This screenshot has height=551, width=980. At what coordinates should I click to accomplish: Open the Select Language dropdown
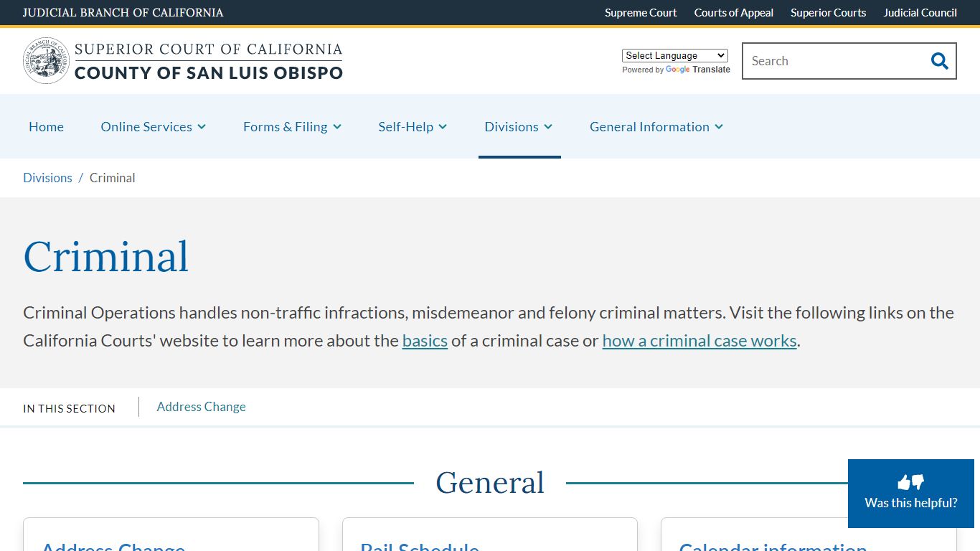675,55
